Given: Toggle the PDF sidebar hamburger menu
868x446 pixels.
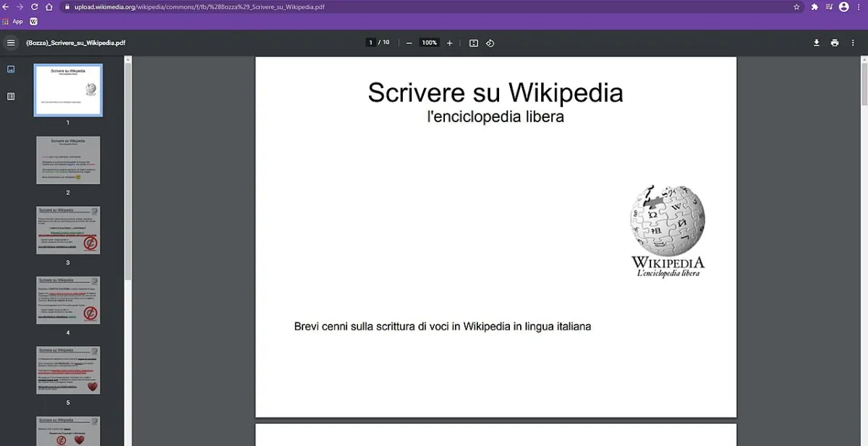Looking at the screenshot, I should (11, 43).
